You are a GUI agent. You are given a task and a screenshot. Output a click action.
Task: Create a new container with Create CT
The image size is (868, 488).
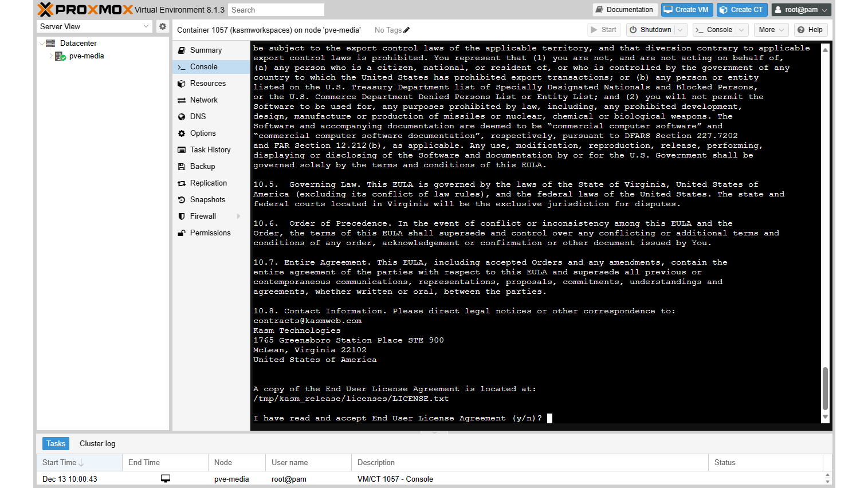pyautogui.click(x=741, y=9)
